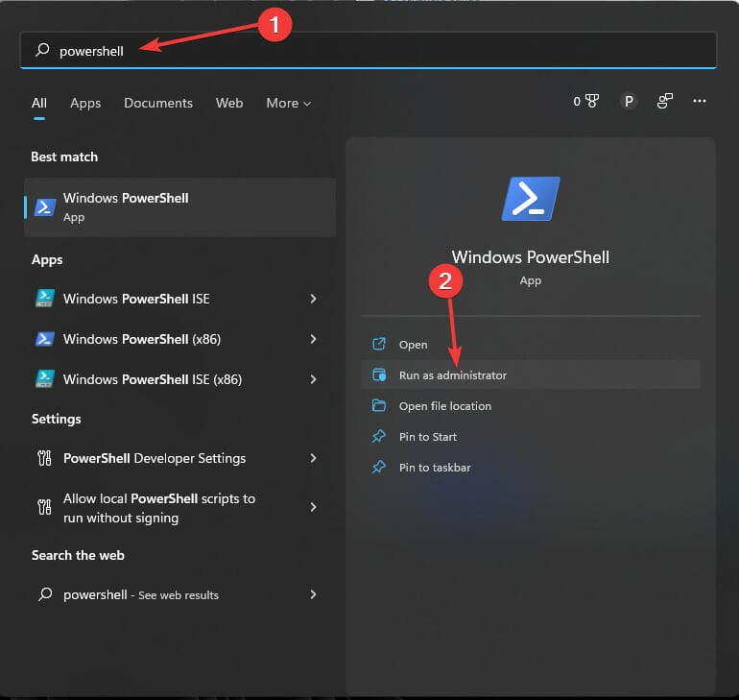
Task: Click the web search magnifier icon
Action: click(45, 594)
